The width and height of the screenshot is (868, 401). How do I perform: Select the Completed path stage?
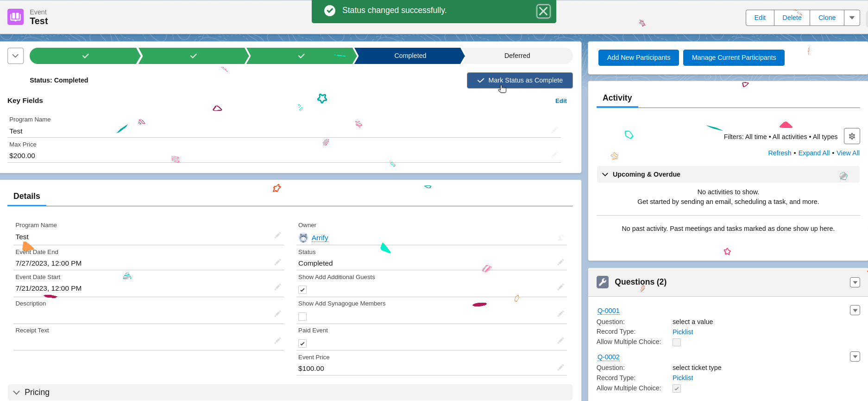(x=410, y=56)
